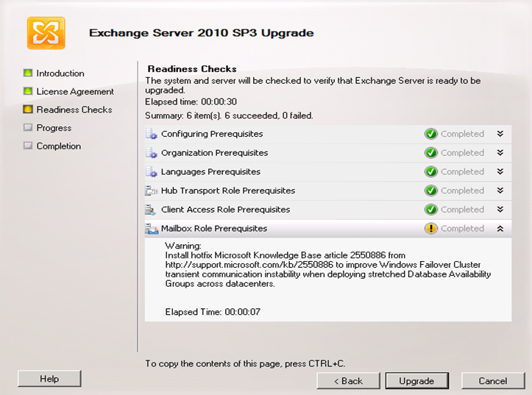This screenshot has width=532, height=395.
Task: Collapse the Mailbox Role Prerequisites details
Action: pyautogui.click(x=500, y=229)
